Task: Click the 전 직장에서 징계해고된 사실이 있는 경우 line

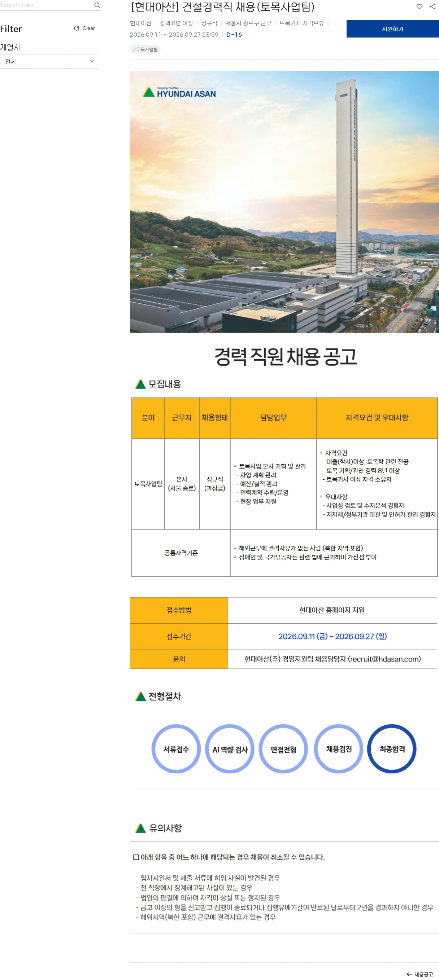Action: click(194, 888)
